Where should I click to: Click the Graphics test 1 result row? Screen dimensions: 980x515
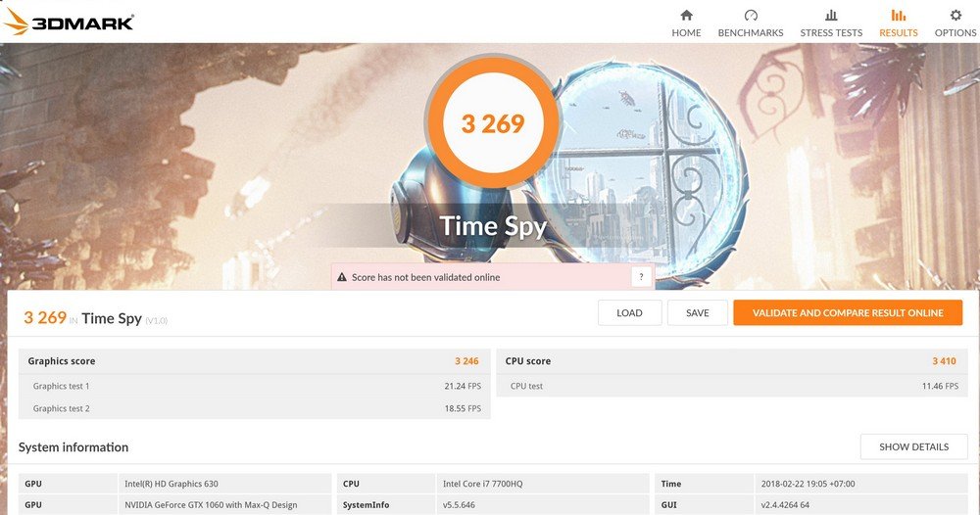coord(255,386)
